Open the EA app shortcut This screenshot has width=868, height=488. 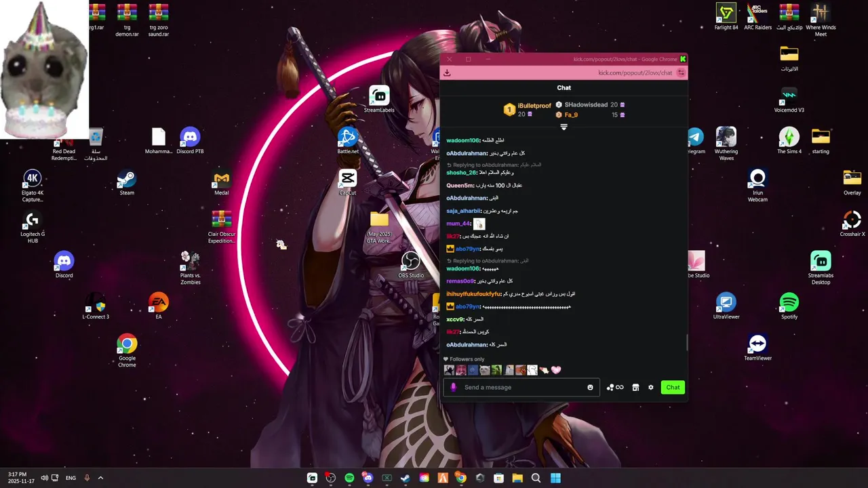point(159,307)
